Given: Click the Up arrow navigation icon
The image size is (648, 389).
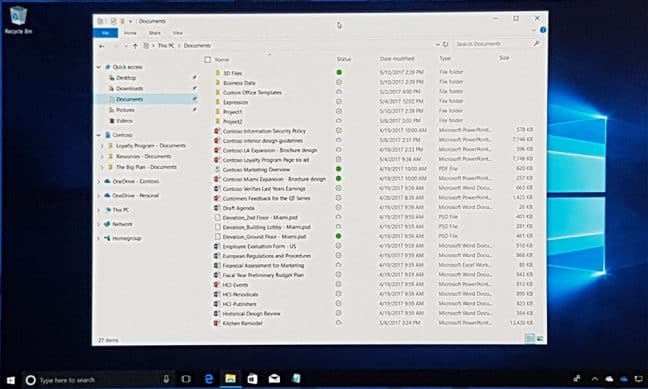Looking at the screenshot, I should pos(135,46).
